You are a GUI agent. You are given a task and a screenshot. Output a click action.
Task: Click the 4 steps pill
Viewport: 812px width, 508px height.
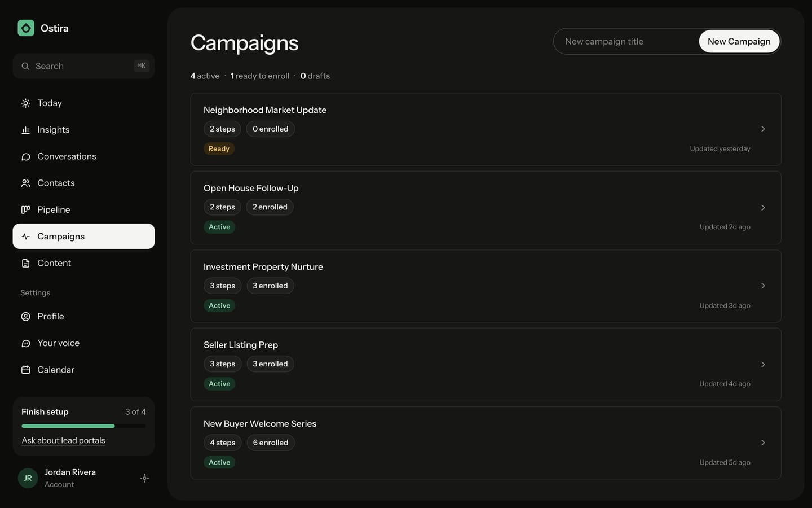coord(222,443)
